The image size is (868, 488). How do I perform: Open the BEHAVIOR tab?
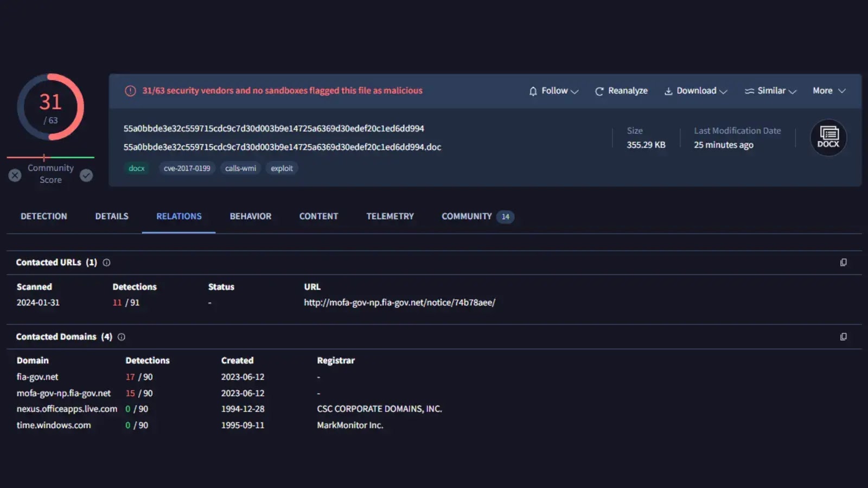pos(251,216)
